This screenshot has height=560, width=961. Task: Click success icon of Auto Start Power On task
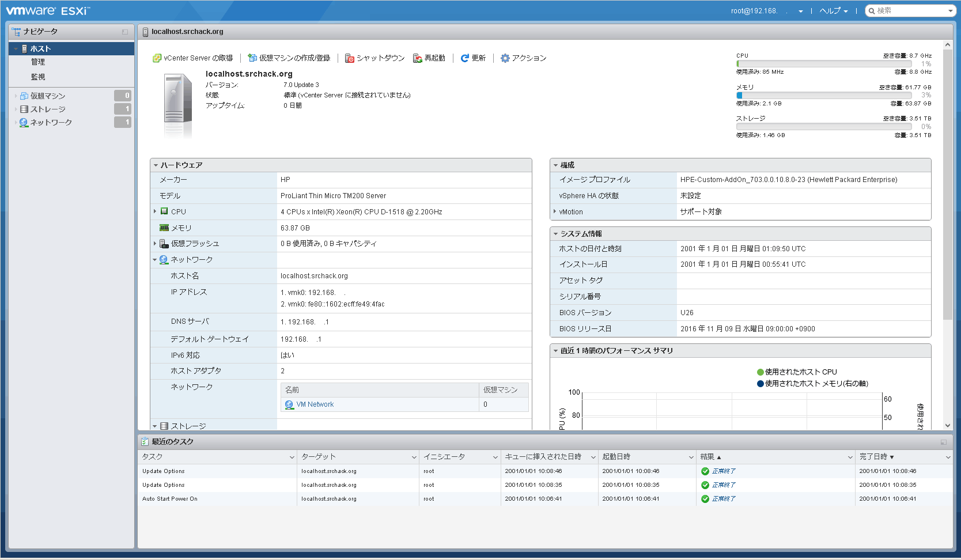pyautogui.click(x=705, y=499)
